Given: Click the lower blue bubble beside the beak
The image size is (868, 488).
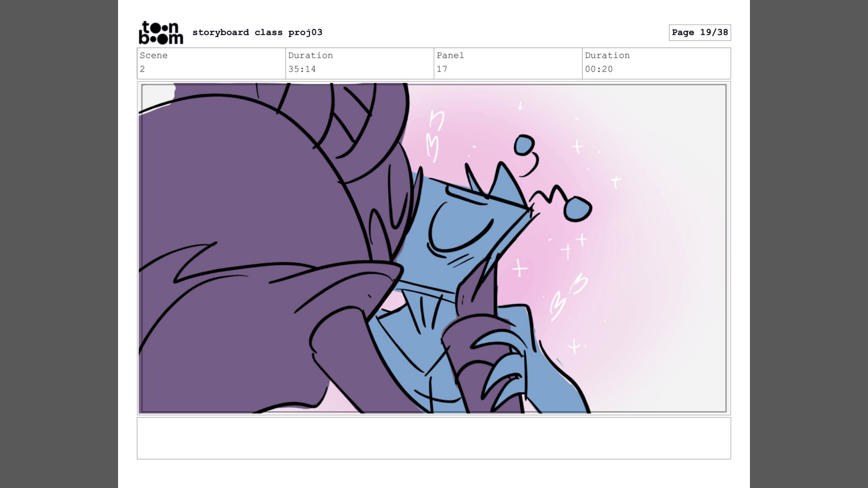Looking at the screenshot, I should 578,209.
